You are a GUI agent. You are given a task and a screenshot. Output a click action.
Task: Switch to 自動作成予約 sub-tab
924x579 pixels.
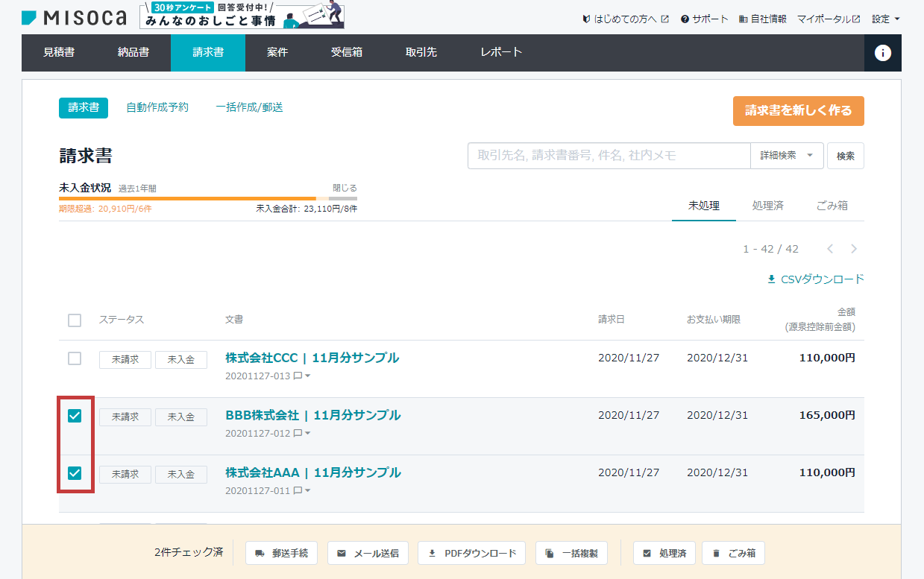[x=157, y=108]
